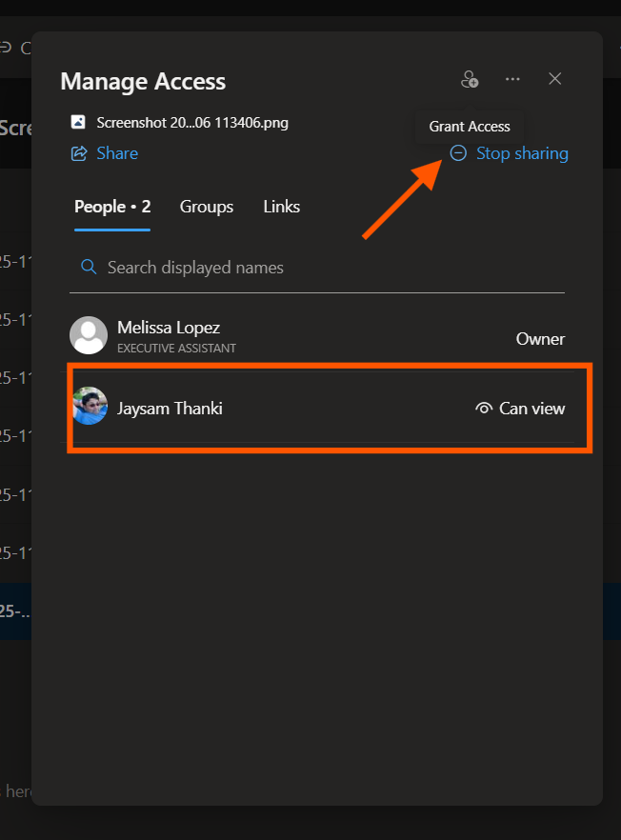Click the Screenshot 20...06 113406.png filename
Screen dimensions: 621x840
192,123
